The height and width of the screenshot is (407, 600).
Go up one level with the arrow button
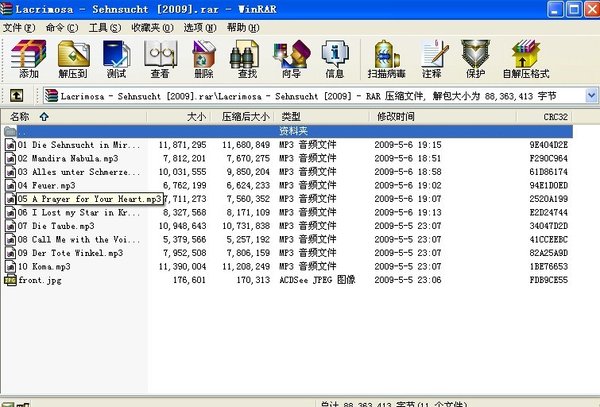pos(16,95)
